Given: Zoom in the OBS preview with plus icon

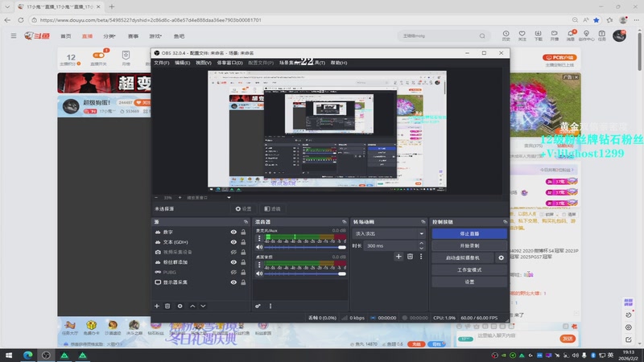Looking at the screenshot, I should (180, 197).
